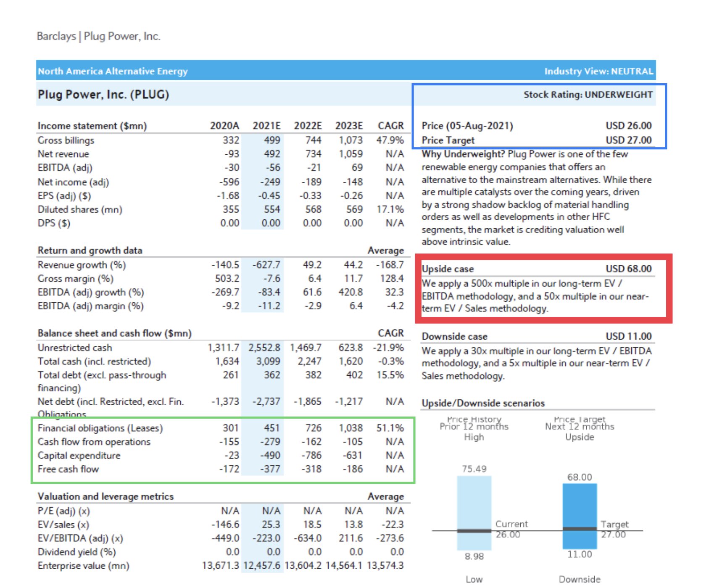Click the Price Target USD 27.00 value
The image size is (701, 588).
(x=628, y=140)
